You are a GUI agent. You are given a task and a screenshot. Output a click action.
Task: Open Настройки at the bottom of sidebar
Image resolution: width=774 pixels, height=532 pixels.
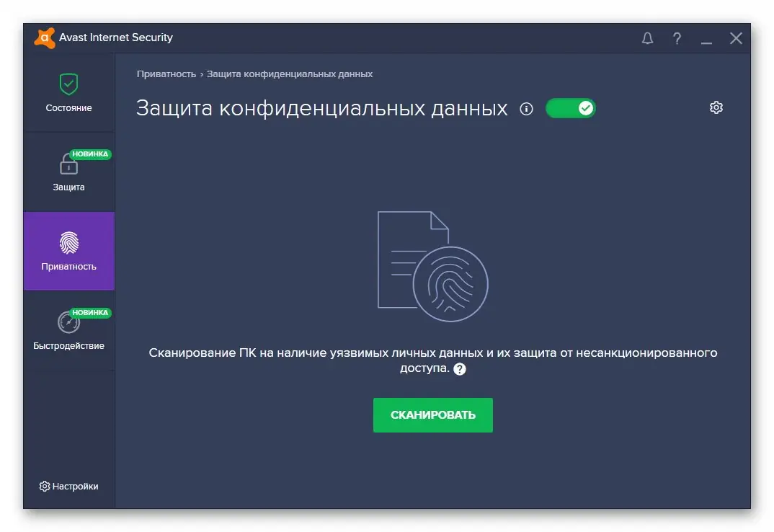pyautogui.click(x=69, y=486)
